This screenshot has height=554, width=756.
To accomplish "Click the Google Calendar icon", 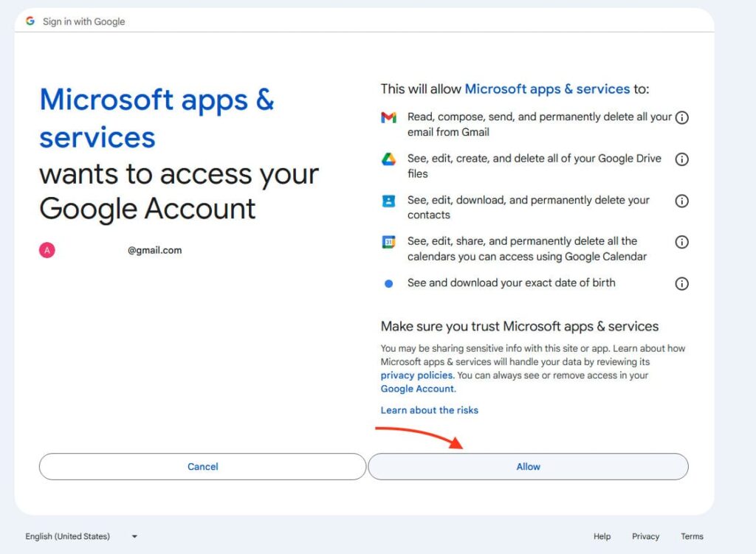I will coord(388,242).
